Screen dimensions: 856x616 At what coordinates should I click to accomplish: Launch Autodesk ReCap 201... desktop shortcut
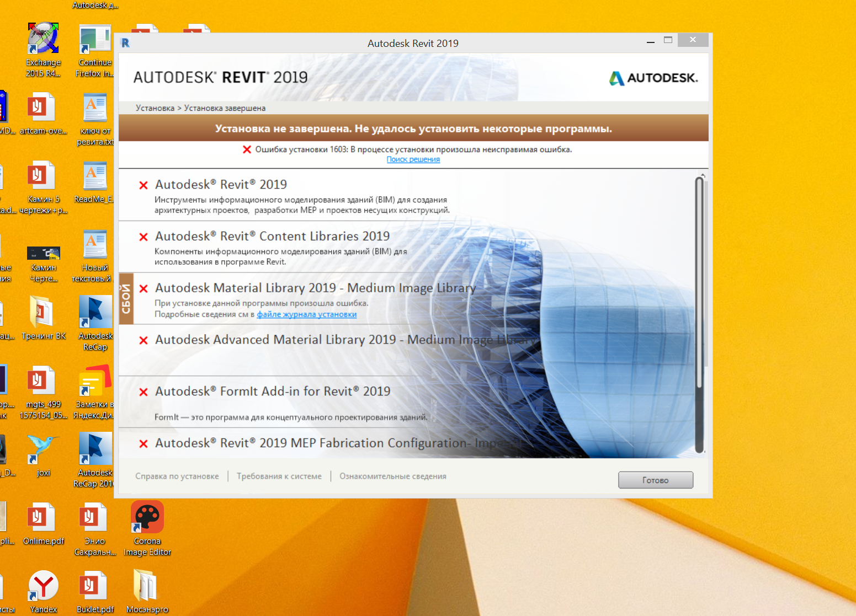coord(95,460)
